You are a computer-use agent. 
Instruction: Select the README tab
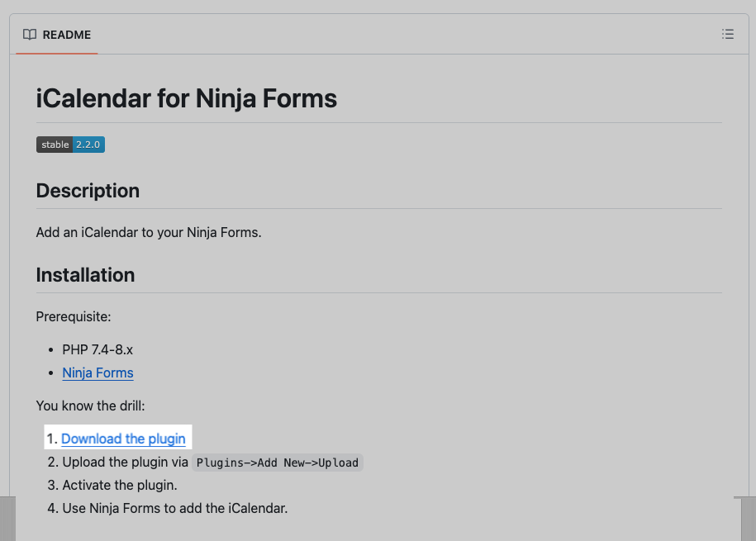[x=57, y=35]
